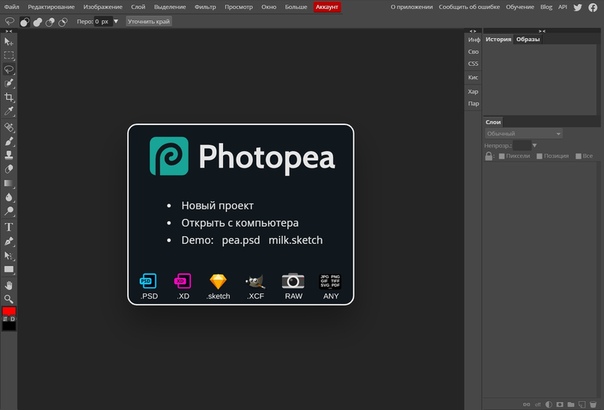Click the new adjustment layer icon
The image size is (604, 410).
point(549,404)
